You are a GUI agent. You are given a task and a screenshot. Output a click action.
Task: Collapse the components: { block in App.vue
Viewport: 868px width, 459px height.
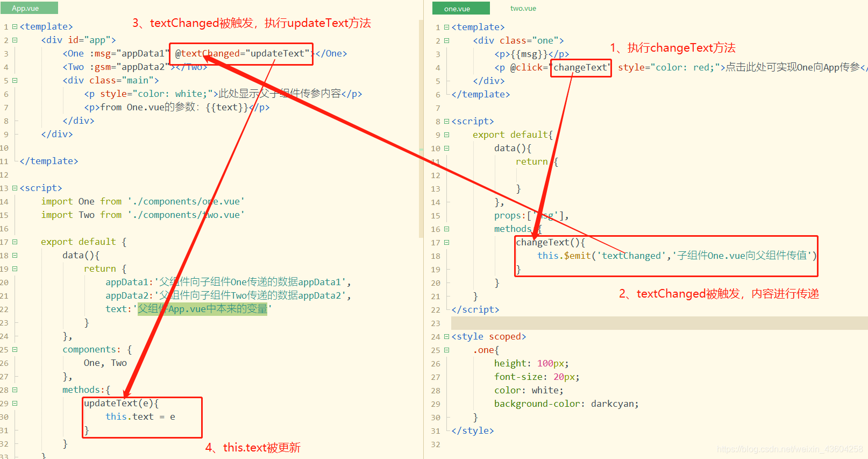click(15, 349)
